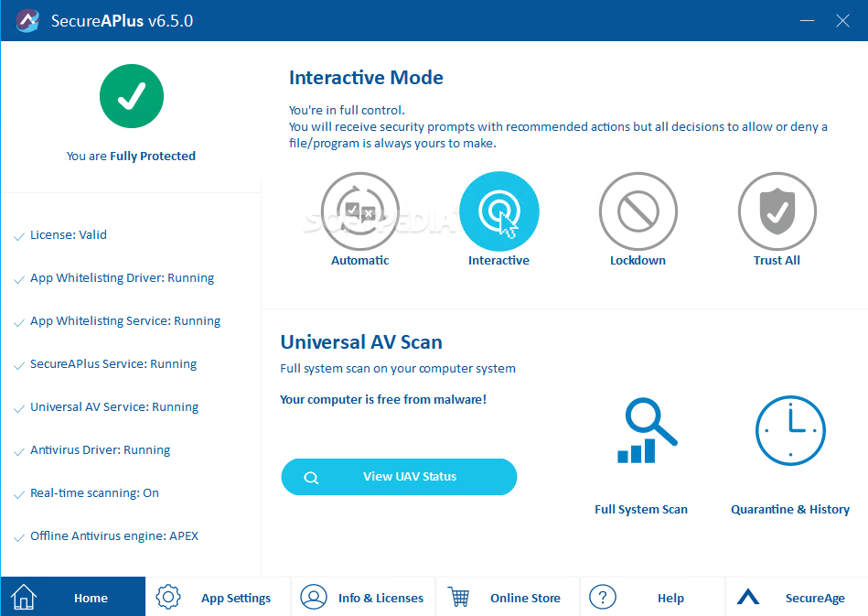Open the Help tab
Viewport: 868px width, 616px height.
pos(653,597)
